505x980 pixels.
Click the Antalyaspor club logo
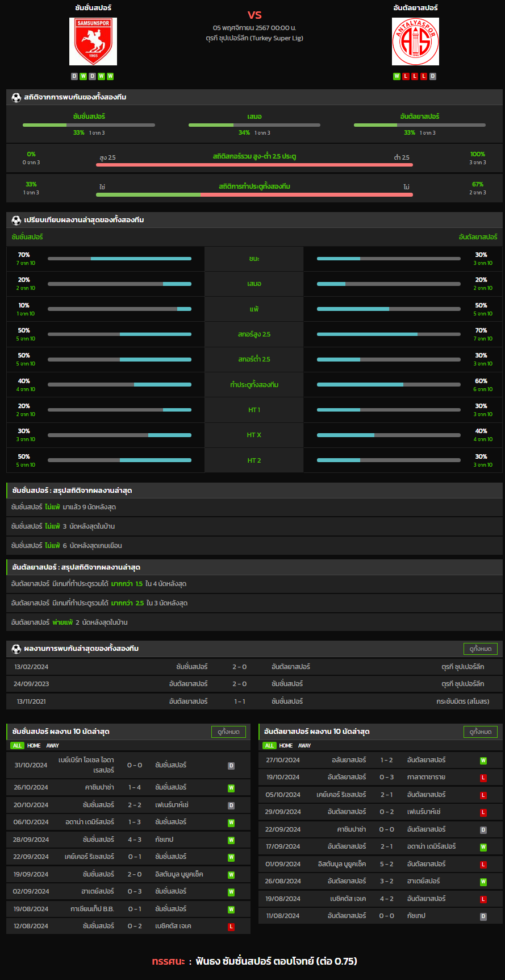(415, 41)
